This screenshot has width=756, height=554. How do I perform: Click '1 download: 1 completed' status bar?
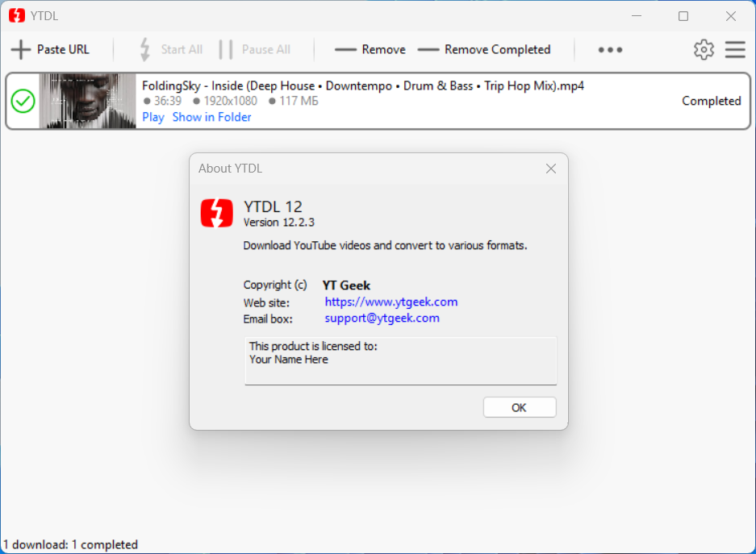[x=70, y=544]
